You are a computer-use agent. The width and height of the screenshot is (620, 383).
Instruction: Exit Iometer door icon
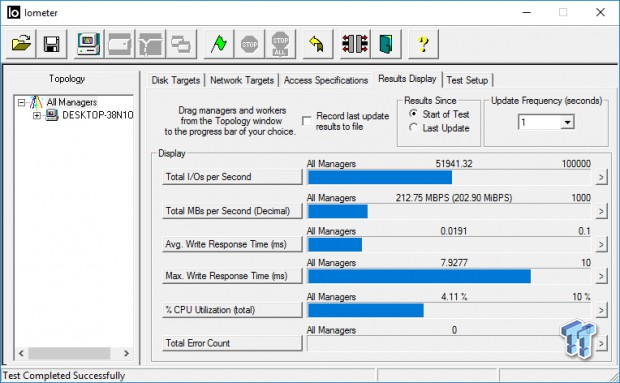(x=386, y=43)
